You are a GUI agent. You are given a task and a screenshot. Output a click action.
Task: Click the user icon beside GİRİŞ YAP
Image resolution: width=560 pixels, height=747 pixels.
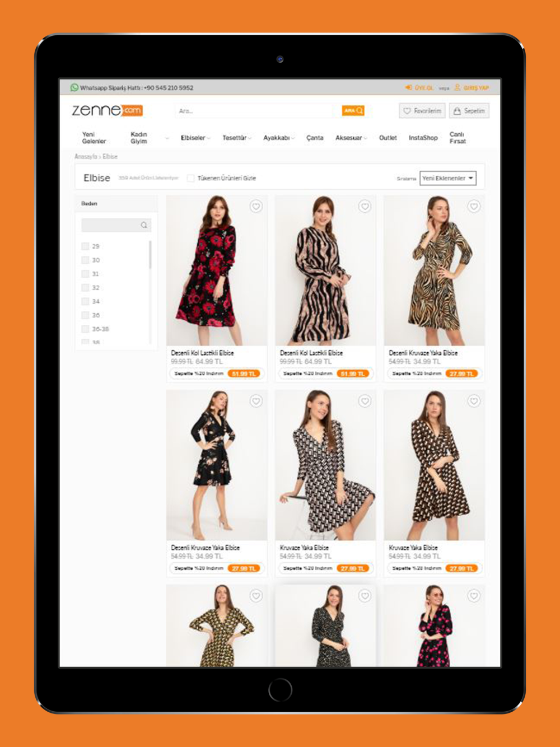tap(457, 87)
